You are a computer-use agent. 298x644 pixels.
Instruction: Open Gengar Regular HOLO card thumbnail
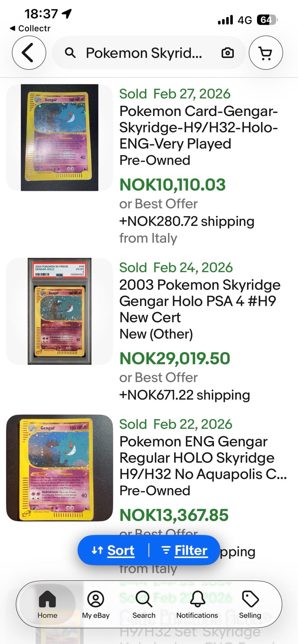pyautogui.click(x=60, y=468)
